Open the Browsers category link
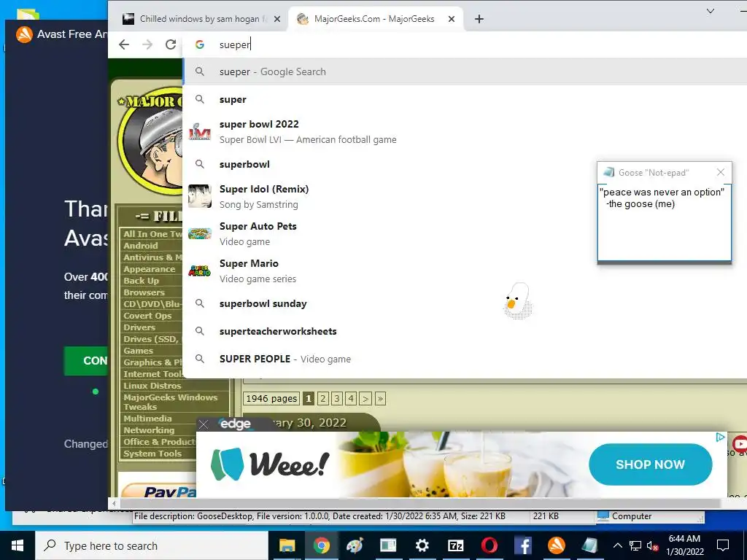Viewport: 747px width, 560px height. point(144,292)
